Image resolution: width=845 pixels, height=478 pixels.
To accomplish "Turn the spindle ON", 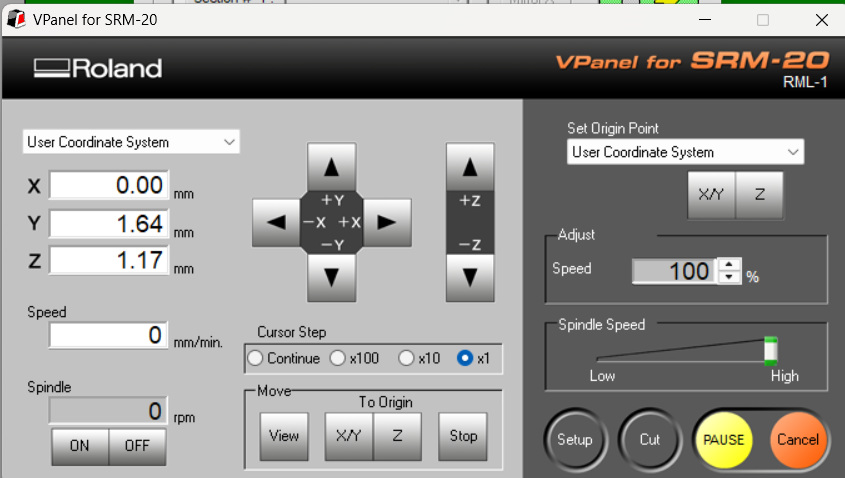I will (x=80, y=446).
